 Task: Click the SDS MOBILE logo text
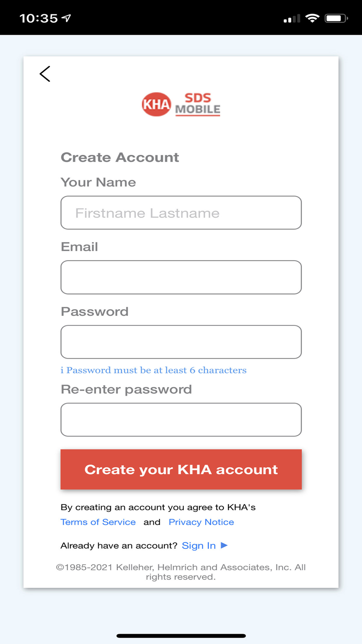(x=198, y=104)
